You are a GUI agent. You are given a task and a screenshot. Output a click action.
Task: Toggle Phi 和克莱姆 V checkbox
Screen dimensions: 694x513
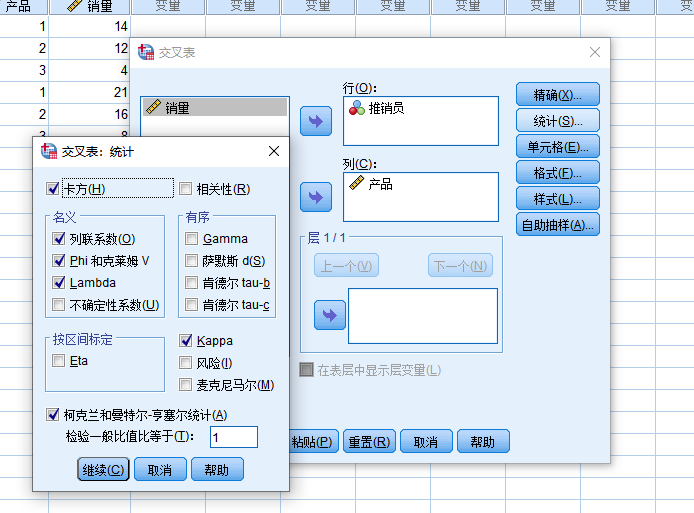click(59, 260)
